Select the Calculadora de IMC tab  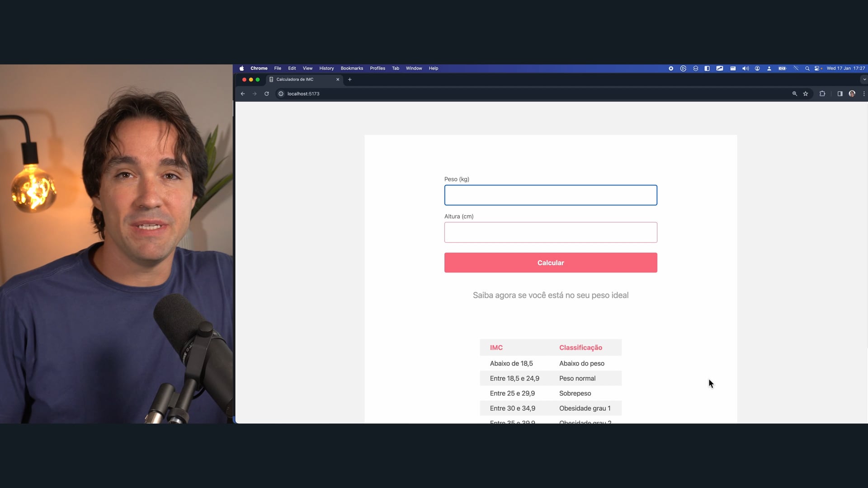click(298, 80)
